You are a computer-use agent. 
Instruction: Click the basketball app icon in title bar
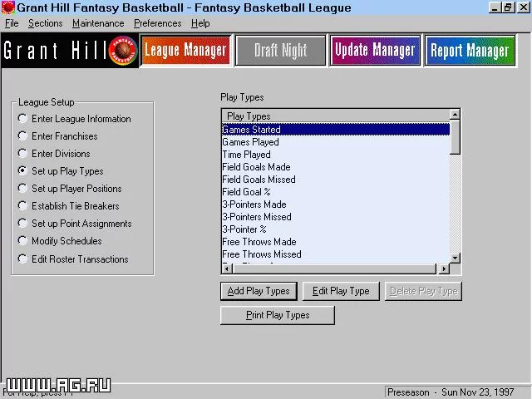[x=8, y=7]
